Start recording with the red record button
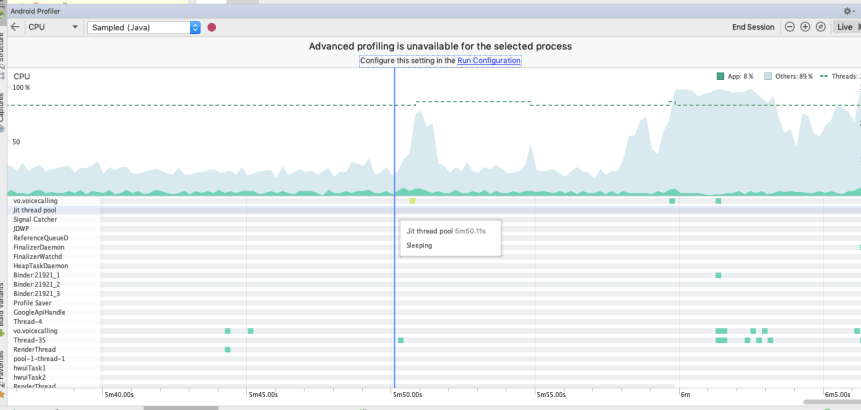This screenshot has height=410, width=861. pyautogui.click(x=211, y=27)
